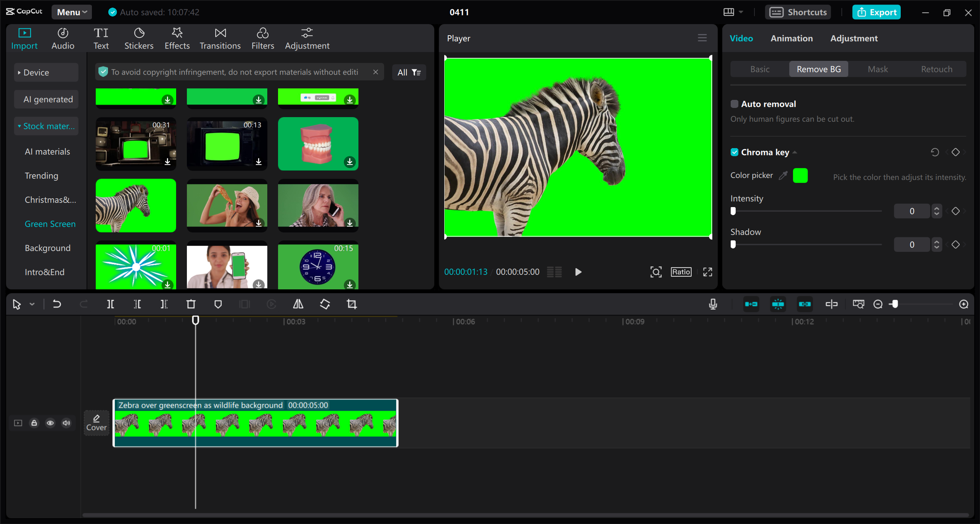The height and width of the screenshot is (524, 980).
Task: Select the Undo action icon
Action: point(57,304)
